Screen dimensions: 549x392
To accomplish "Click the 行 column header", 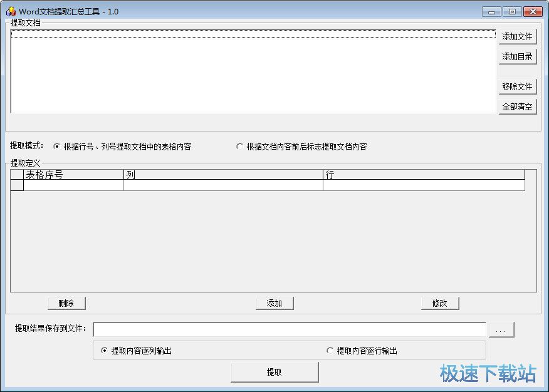I will click(x=424, y=175).
